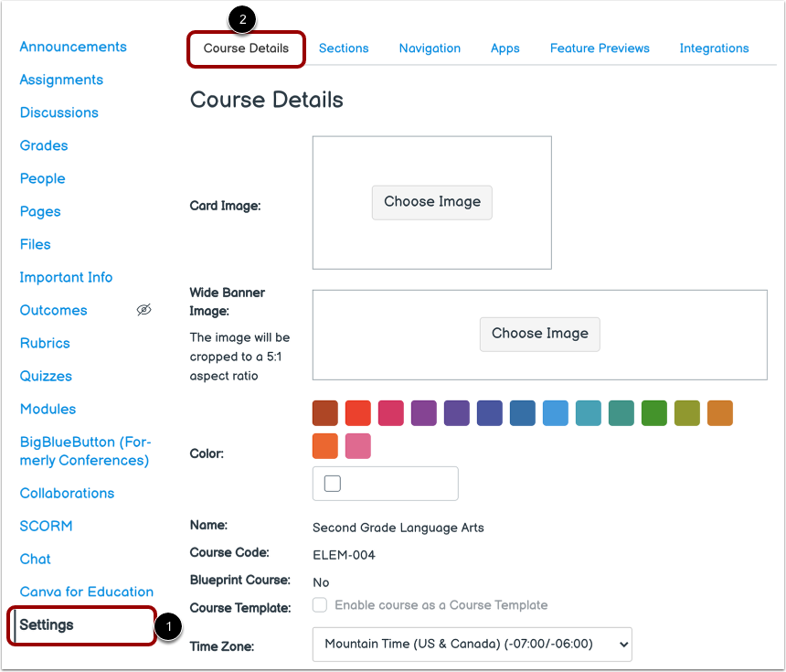Return to the Course Details tab
The width and height of the screenshot is (786, 672).
pos(246,48)
